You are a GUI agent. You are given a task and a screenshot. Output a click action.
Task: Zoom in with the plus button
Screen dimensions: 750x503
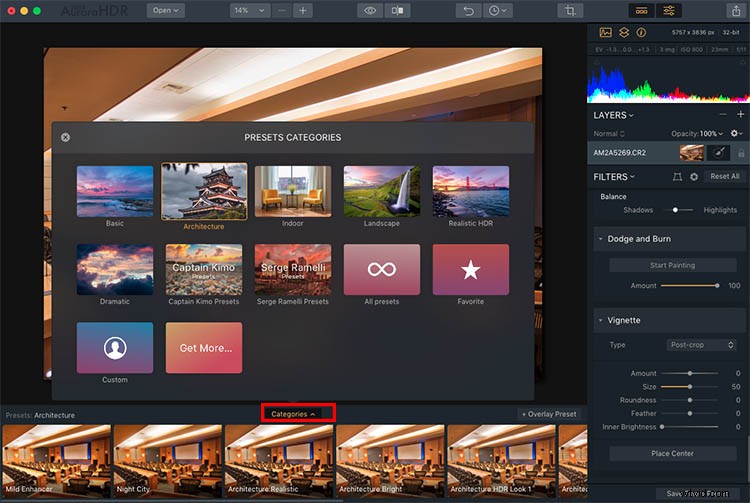[x=303, y=11]
